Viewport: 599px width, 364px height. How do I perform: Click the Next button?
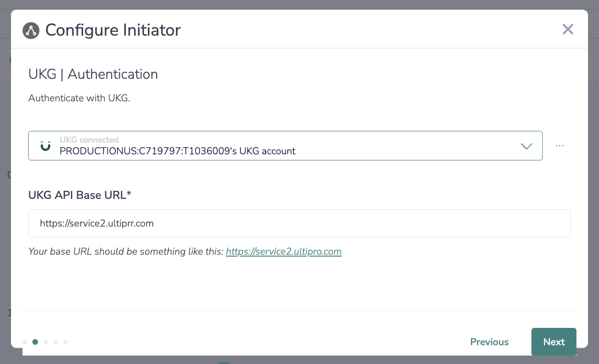tap(554, 342)
